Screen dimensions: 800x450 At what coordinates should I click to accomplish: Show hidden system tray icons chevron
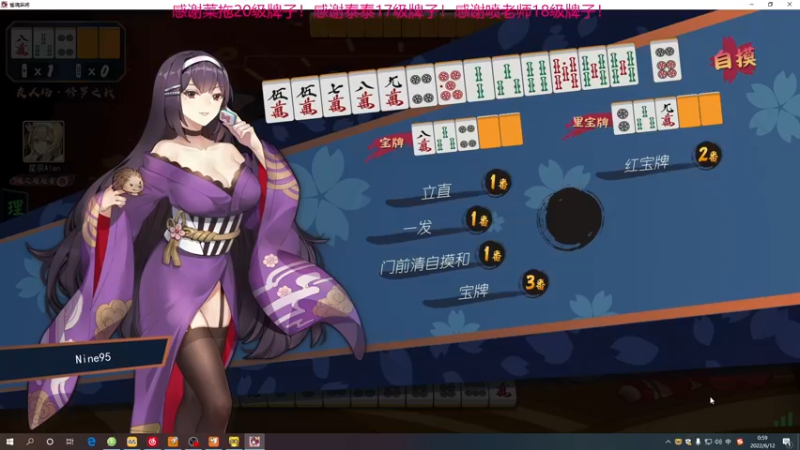pos(668,442)
